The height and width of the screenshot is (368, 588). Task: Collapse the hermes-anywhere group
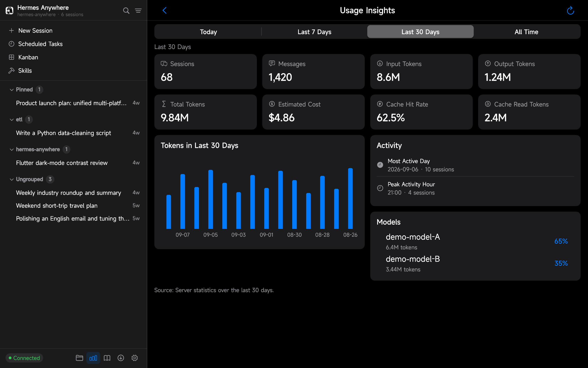pos(11,150)
